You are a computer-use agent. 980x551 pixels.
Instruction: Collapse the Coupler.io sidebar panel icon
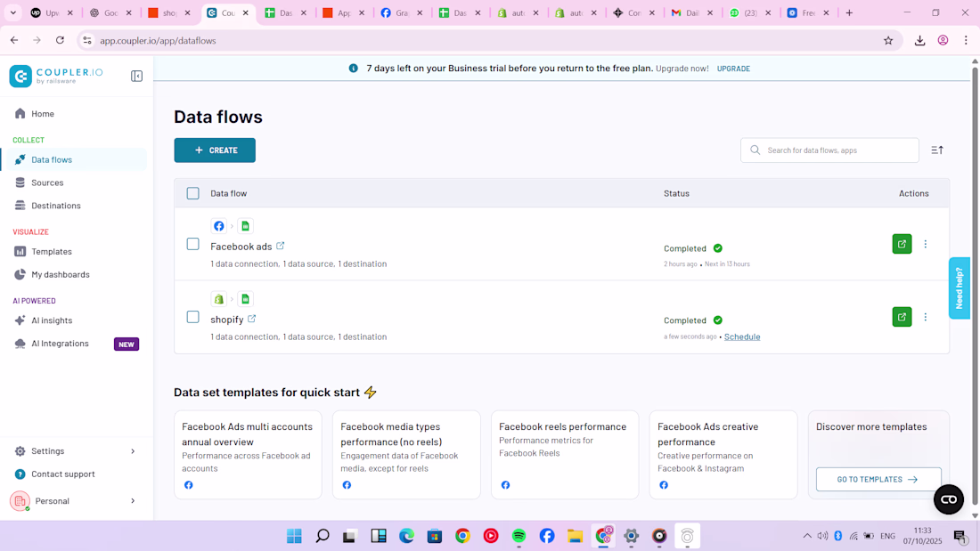[x=136, y=77]
